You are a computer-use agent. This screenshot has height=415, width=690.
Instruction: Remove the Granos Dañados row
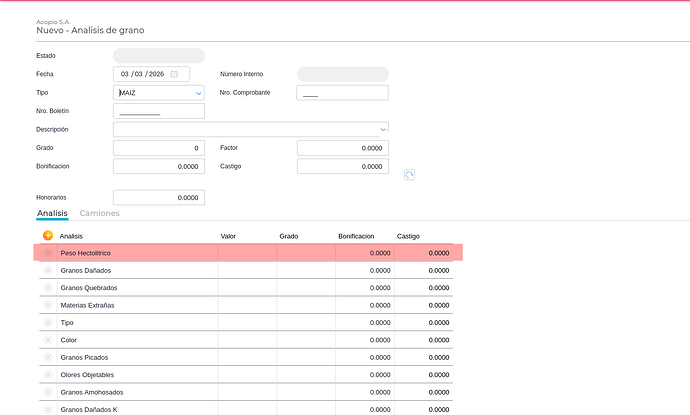47,271
